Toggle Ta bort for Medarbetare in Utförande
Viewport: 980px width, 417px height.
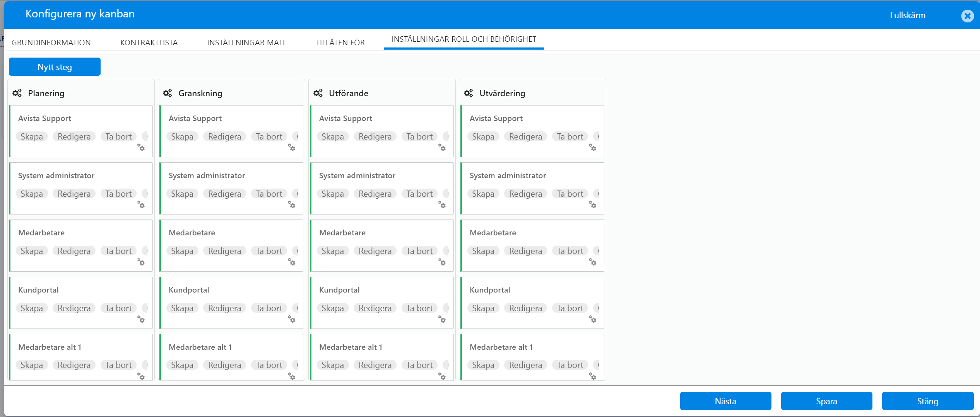coord(420,251)
